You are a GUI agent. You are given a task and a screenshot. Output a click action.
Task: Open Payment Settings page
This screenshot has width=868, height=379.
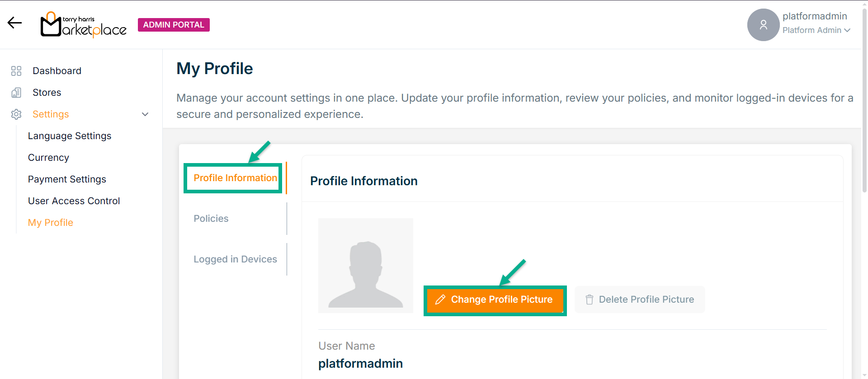click(x=67, y=179)
